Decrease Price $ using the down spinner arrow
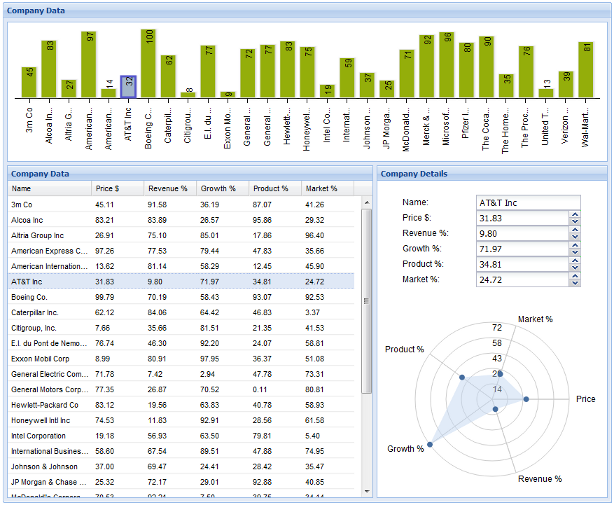The width and height of the screenshot is (614, 505). (574, 221)
